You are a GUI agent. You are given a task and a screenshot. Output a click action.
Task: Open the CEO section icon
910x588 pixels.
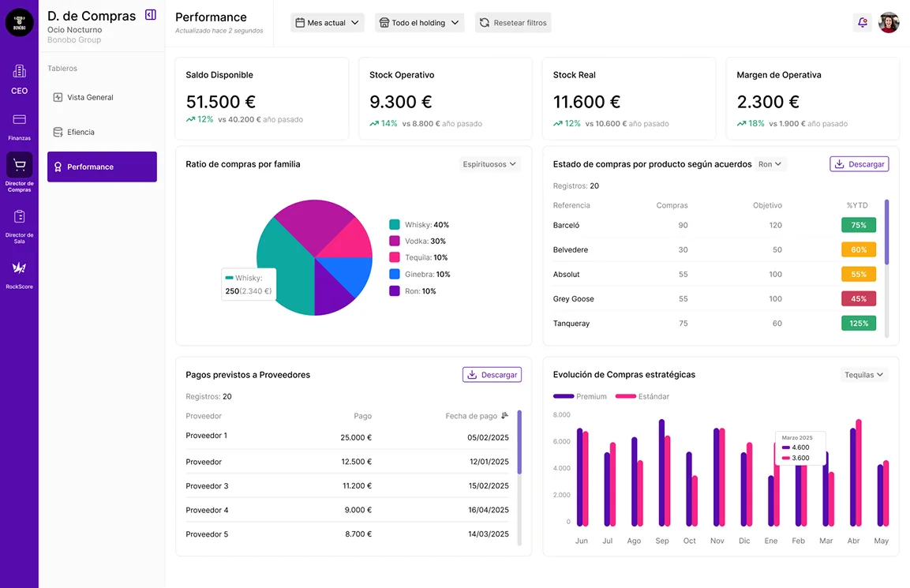pos(19,72)
